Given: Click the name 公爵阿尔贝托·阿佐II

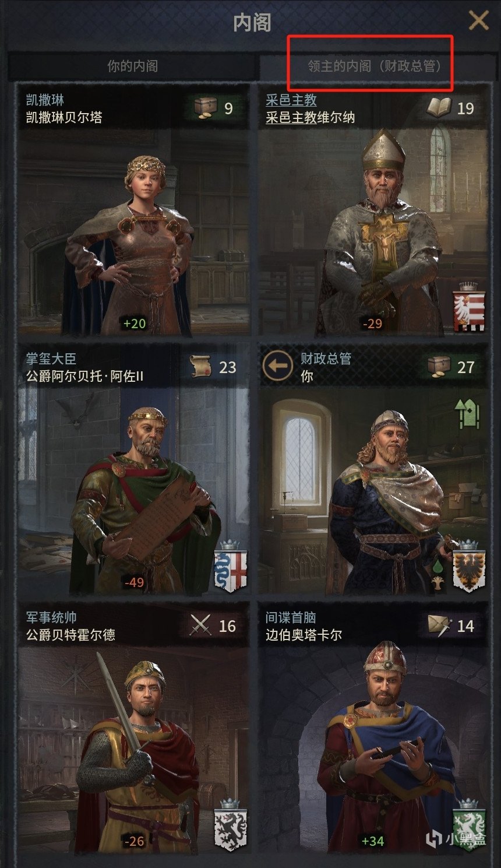Looking at the screenshot, I should pyautogui.click(x=84, y=376).
